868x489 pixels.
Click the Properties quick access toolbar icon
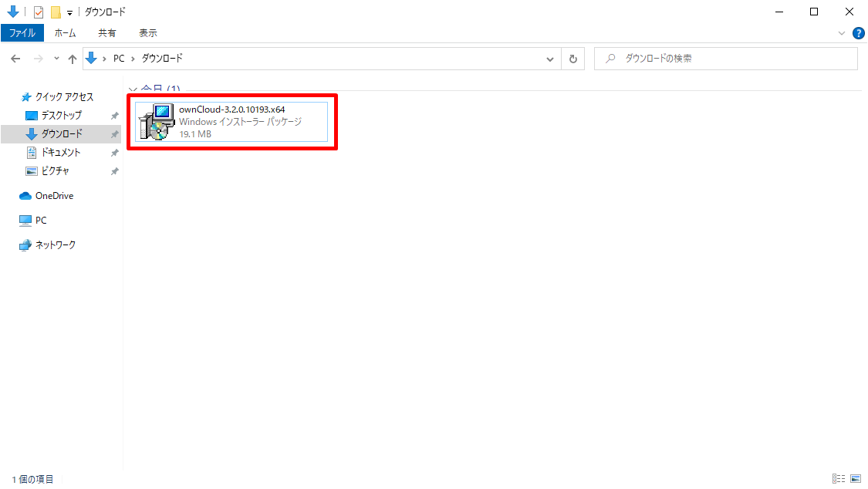[x=39, y=12]
